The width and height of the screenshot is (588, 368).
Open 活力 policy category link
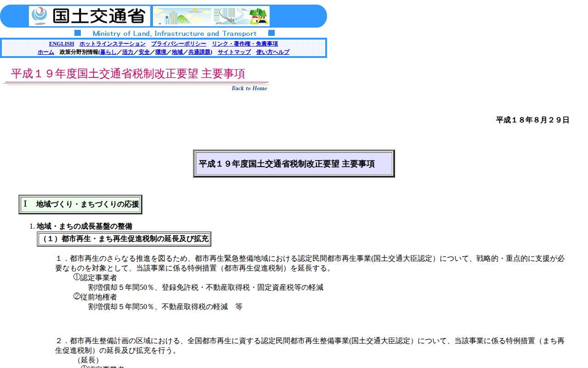pyautogui.click(x=128, y=52)
